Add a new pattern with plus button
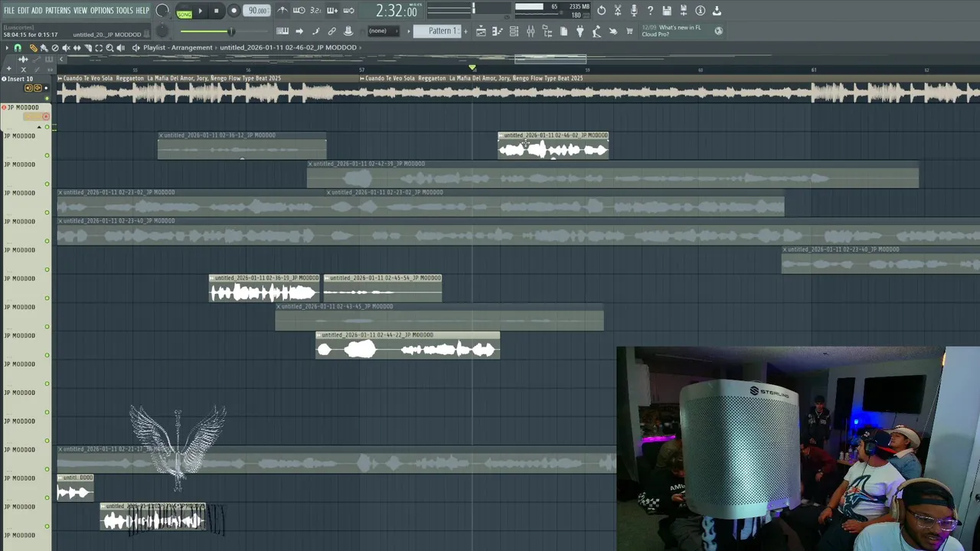980x551 pixels. coord(464,31)
